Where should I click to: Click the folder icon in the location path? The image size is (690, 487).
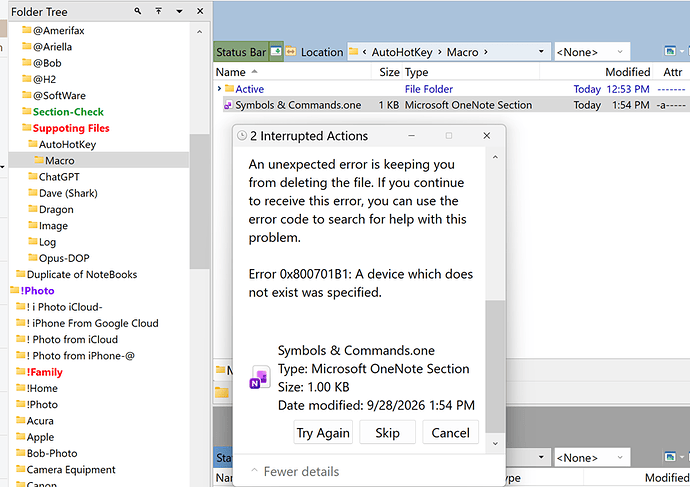[353, 52]
